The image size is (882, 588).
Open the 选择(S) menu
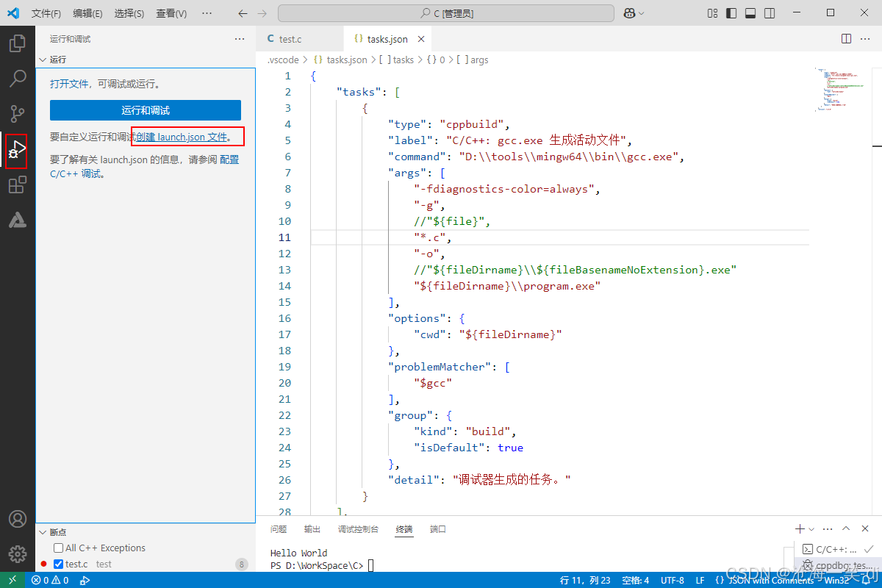click(129, 13)
